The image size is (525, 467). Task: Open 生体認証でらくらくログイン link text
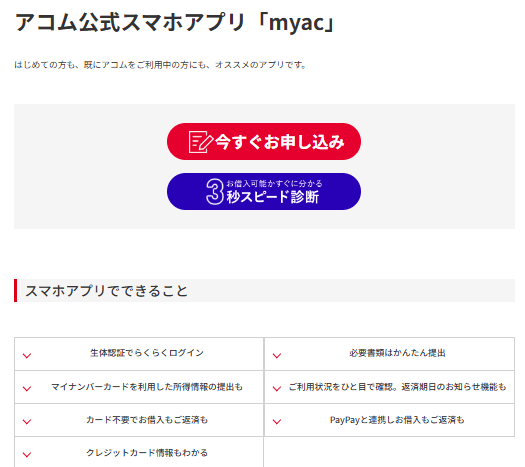click(147, 353)
